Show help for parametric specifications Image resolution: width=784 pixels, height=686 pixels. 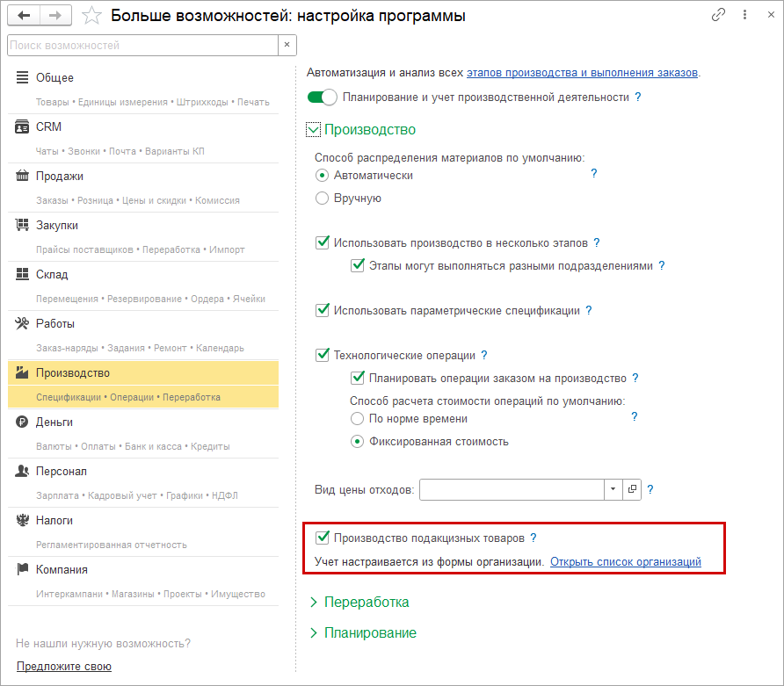(x=589, y=310)
